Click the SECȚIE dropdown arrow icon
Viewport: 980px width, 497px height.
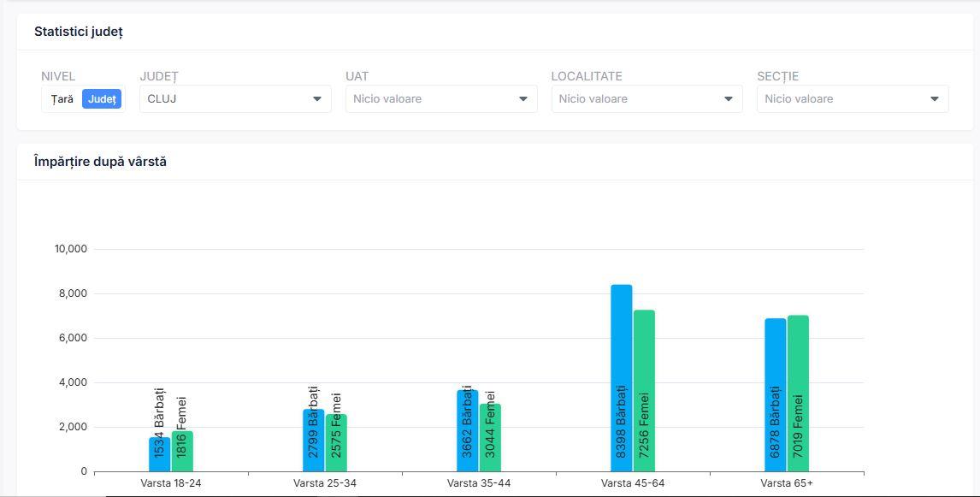click(x=935, y=99)
